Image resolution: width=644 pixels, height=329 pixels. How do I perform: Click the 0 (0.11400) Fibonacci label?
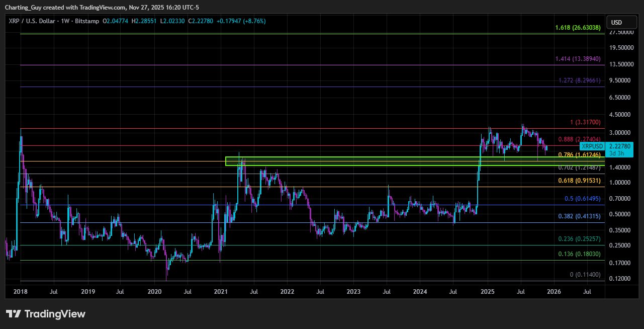point(586,274)
